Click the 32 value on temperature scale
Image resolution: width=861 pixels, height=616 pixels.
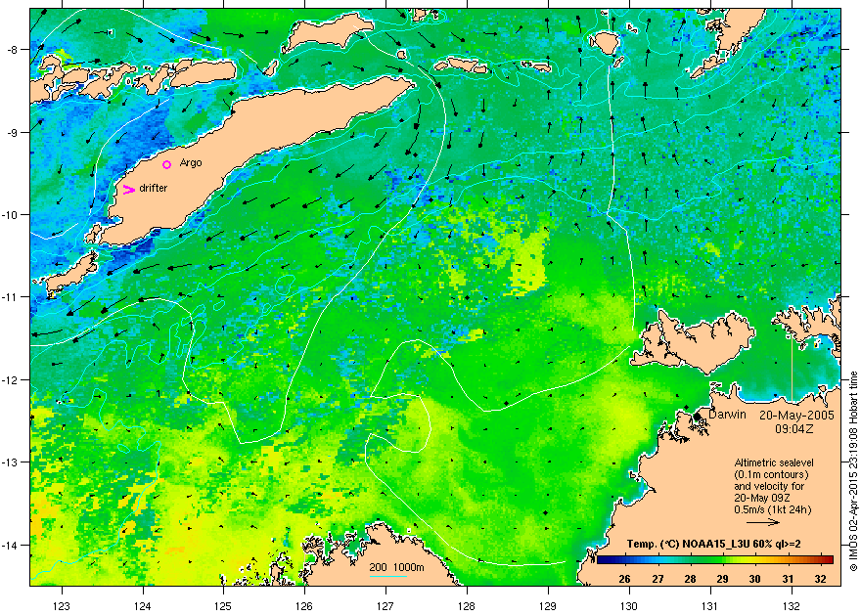(x=820, y=579)
